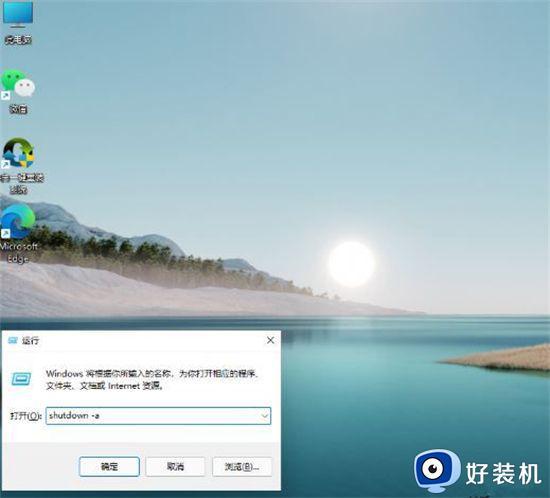The width and height of the screenshot is (550, 498).
Task: Click the Run dialog title bar icon
Action: click(13, 341)
